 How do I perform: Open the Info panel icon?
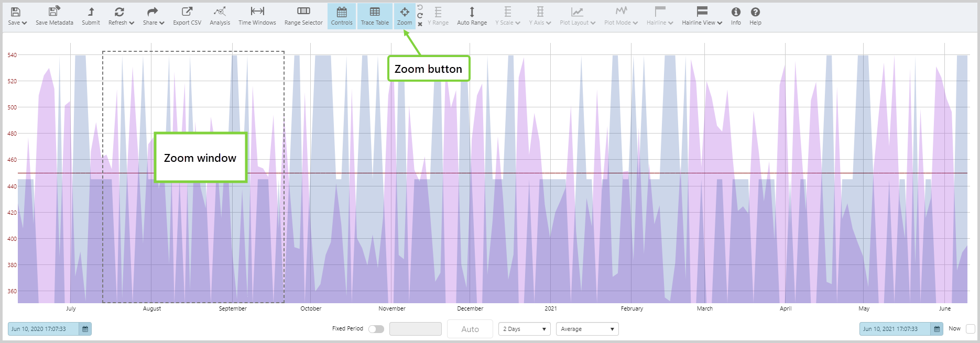736,12
